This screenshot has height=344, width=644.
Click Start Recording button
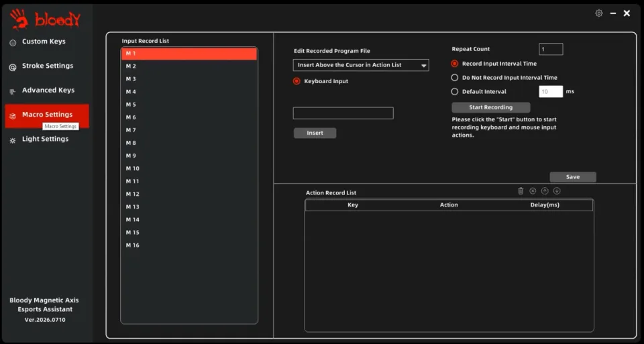tap(491, 107)
